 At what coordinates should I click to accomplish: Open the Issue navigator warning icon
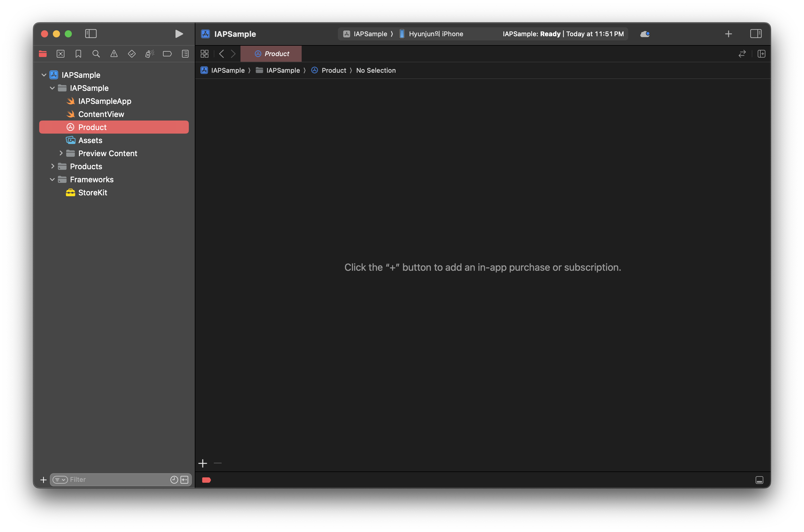point(114,54)
